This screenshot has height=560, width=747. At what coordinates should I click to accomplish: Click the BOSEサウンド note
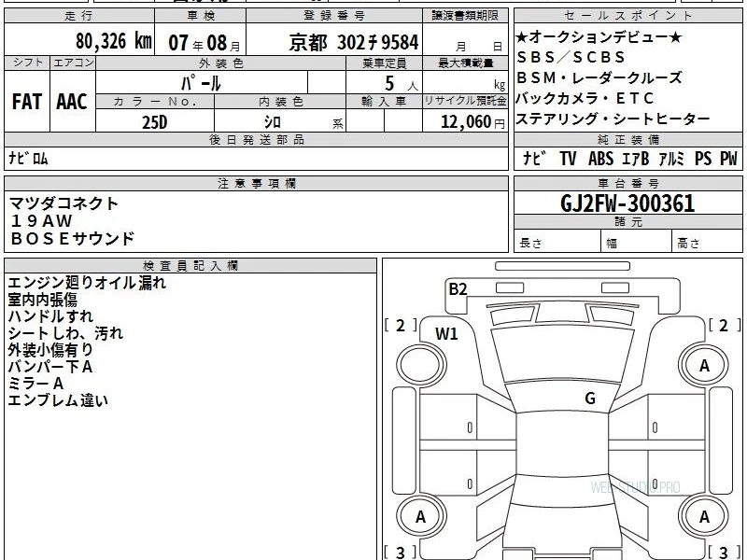click(x=73, y=239)
